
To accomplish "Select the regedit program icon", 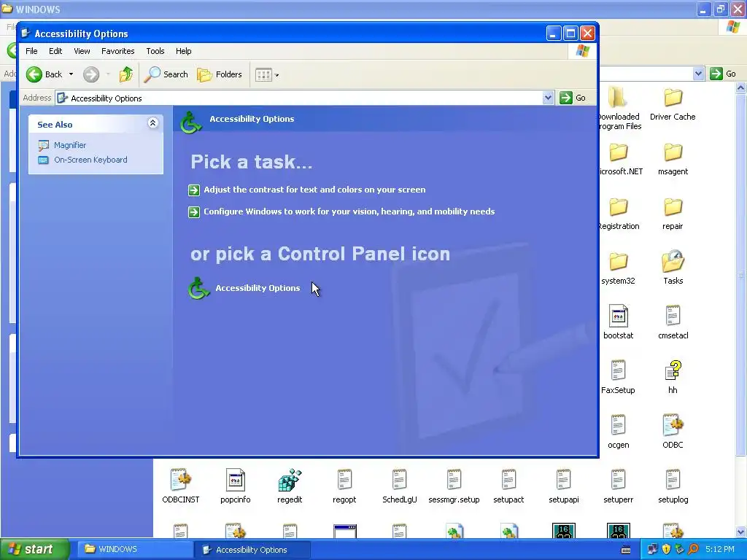I will point(290,486).
